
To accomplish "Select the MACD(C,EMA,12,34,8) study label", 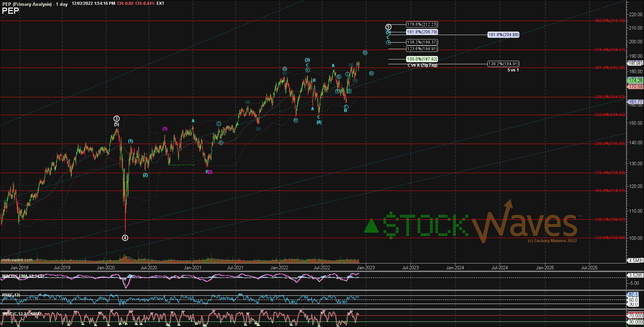I will click(23, 276).
